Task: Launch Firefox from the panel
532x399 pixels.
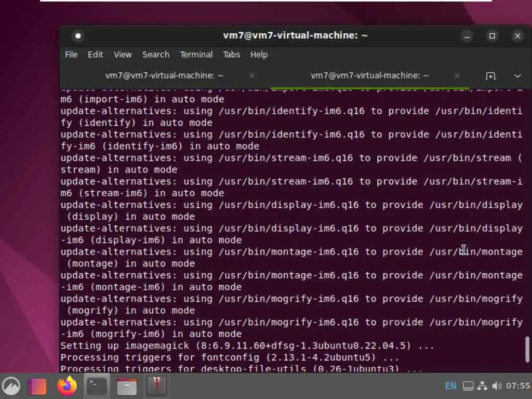Action: [x=67, y=386]
